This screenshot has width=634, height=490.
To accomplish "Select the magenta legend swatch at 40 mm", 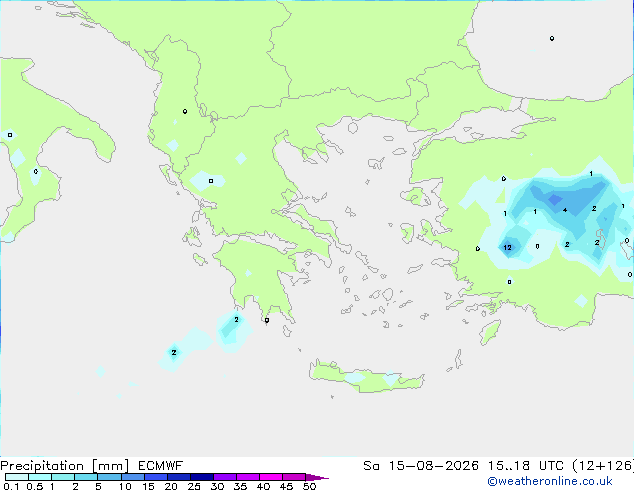I will coord(271,477).
